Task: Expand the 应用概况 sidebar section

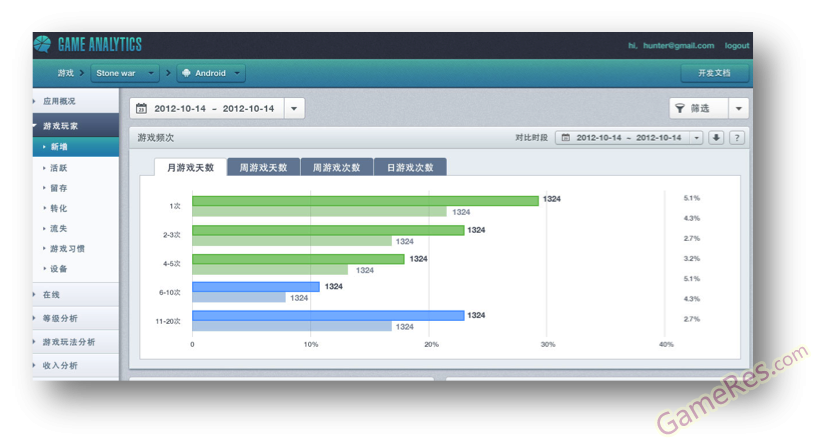Action: (76, 101)
